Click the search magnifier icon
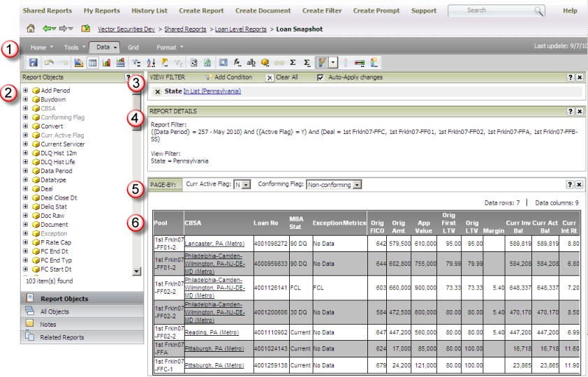The width and height of the screenshot is (588, 377). pos(538,11)
